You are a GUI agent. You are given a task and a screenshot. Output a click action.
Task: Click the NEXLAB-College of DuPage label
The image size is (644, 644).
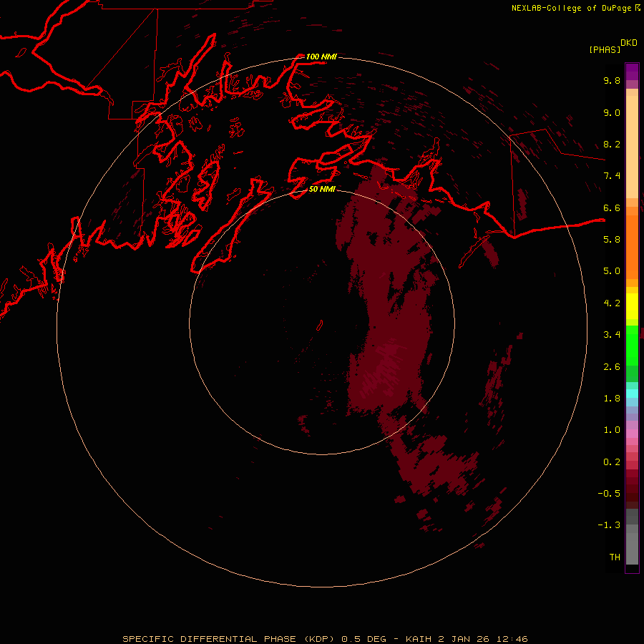(x=572, y=8)
